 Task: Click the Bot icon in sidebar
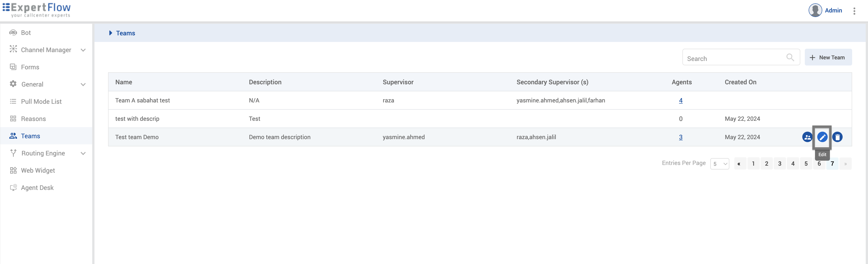coord(13,33)
